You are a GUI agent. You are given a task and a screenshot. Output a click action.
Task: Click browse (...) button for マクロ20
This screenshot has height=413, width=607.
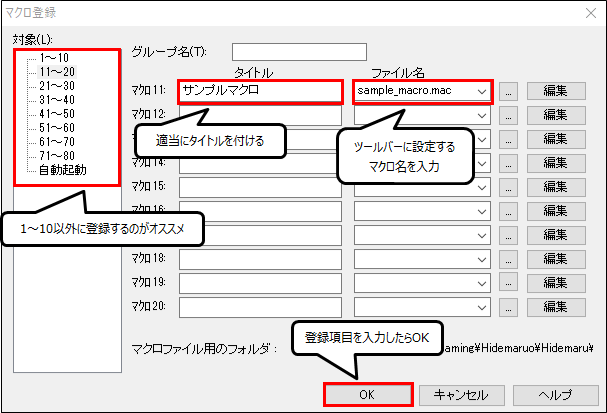click(508, 307)
